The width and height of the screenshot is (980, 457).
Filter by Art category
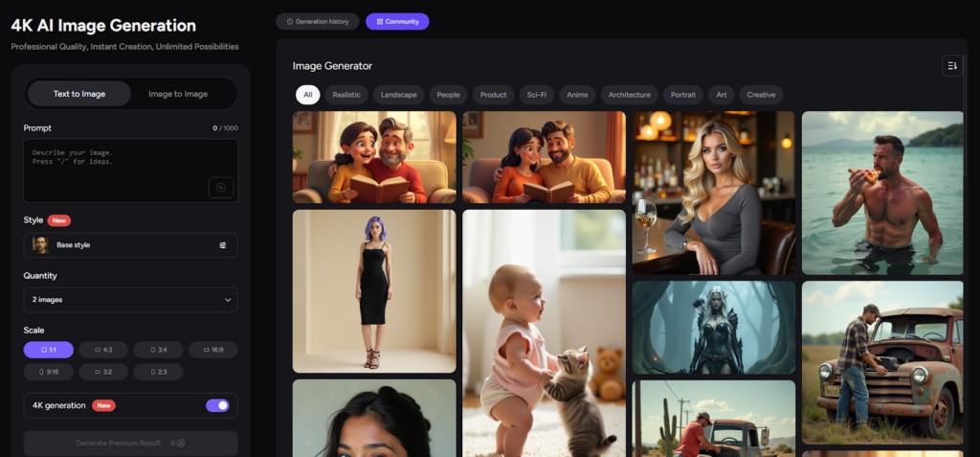point(722,95)
